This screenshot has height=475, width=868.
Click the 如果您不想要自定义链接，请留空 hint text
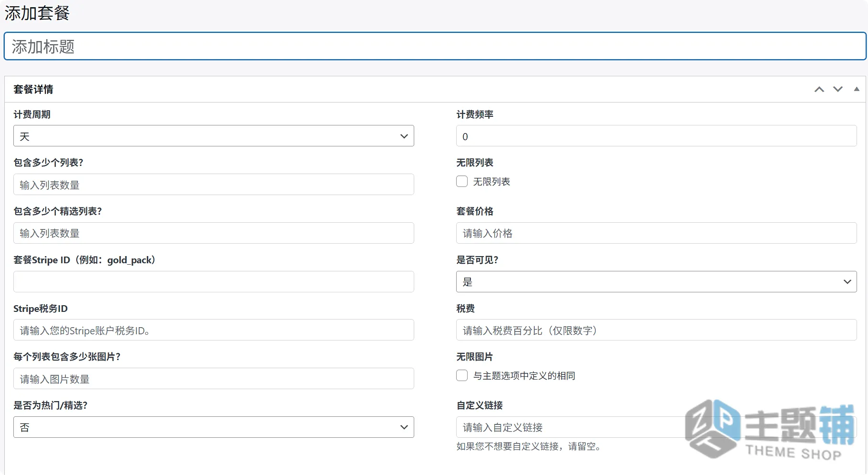(529, 446)
